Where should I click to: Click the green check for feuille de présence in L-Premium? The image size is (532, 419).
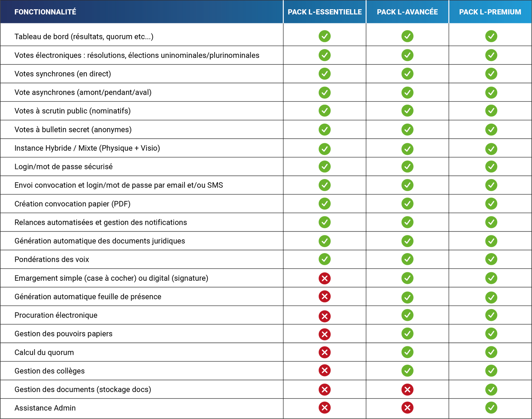(491, 297)
